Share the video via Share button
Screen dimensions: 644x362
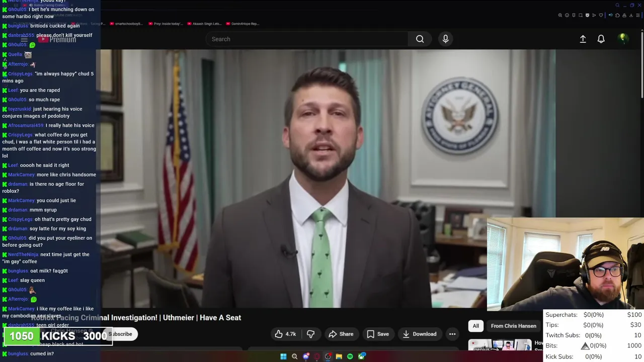[341, 334]
